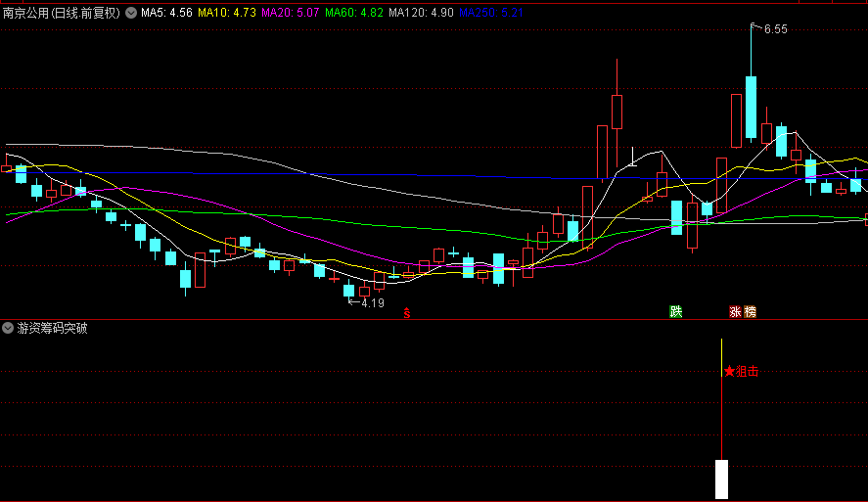
Task: Click the red S signal marker
Action: [407, 313]
